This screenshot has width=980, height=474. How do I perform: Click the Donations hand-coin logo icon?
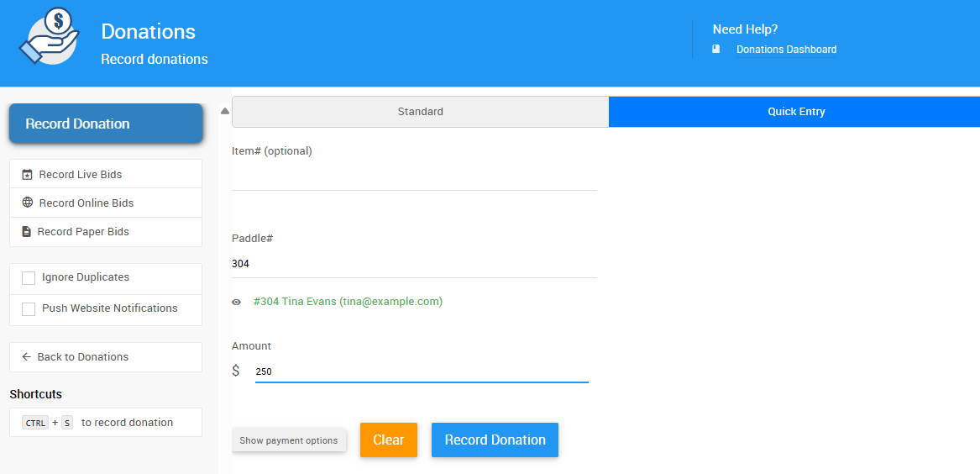coord(50,36)
